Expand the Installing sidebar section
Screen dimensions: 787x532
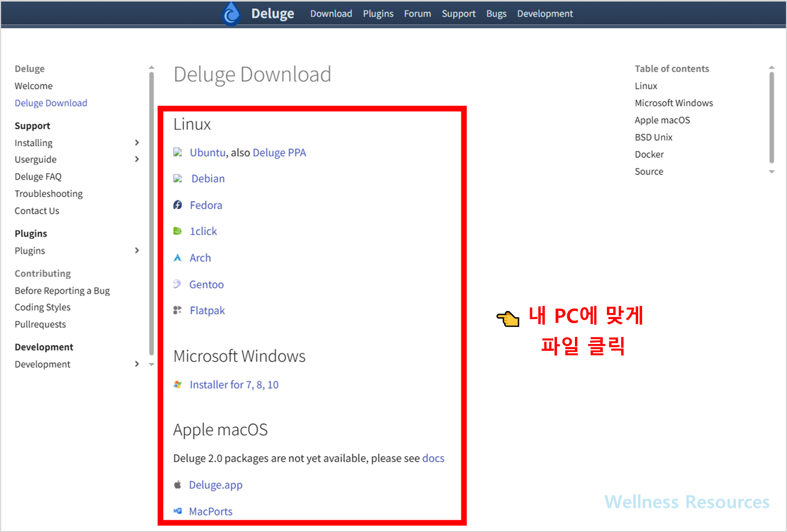click(x=137, y=142)
